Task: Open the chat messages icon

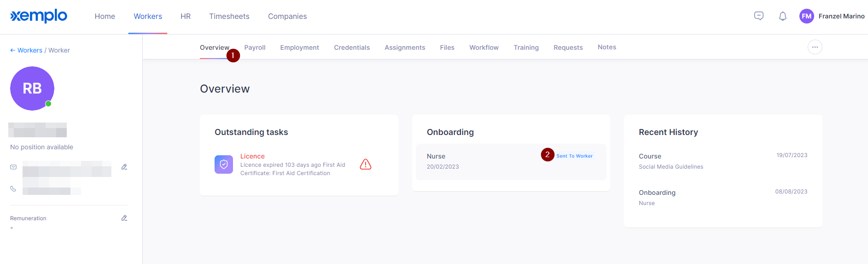Action: tap(759, 16)
